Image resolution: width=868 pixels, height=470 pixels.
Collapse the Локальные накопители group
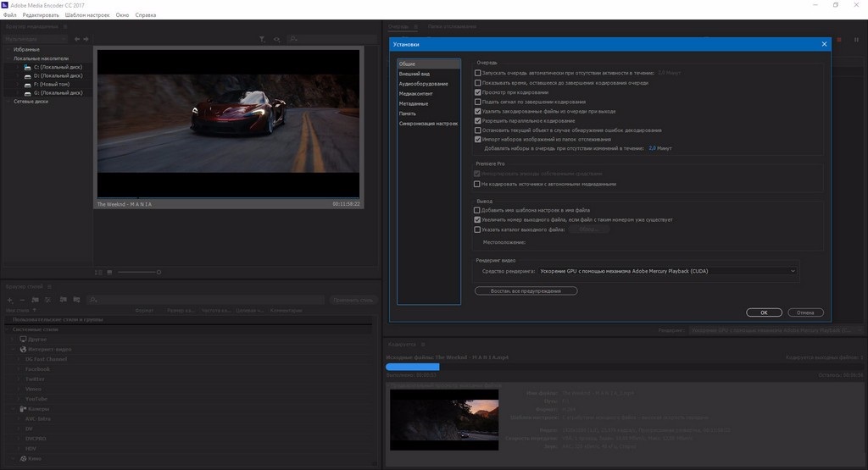coord(8,58)
